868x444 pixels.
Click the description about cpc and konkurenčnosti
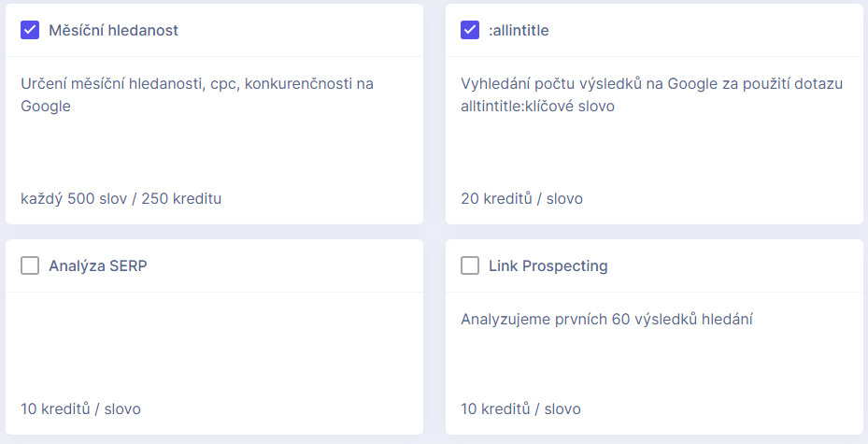197,94
